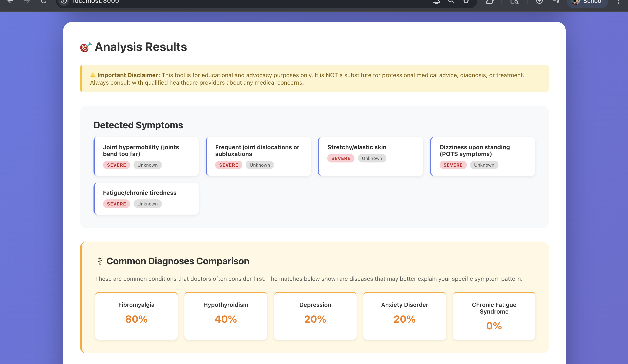628x364 pixels.
Task: Click Unknown tag under Dizziness upon standing
Action: (x=484, y=165)
